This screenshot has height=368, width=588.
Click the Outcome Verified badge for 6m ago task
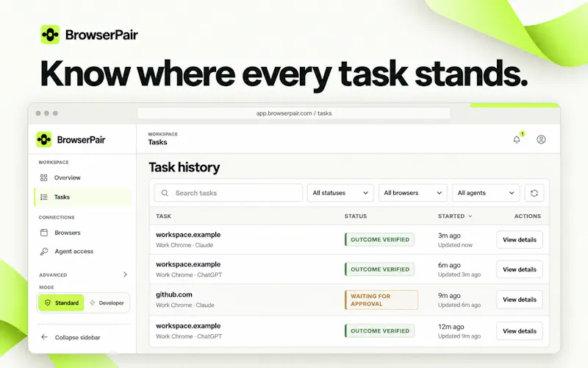(x=379, y=269)
